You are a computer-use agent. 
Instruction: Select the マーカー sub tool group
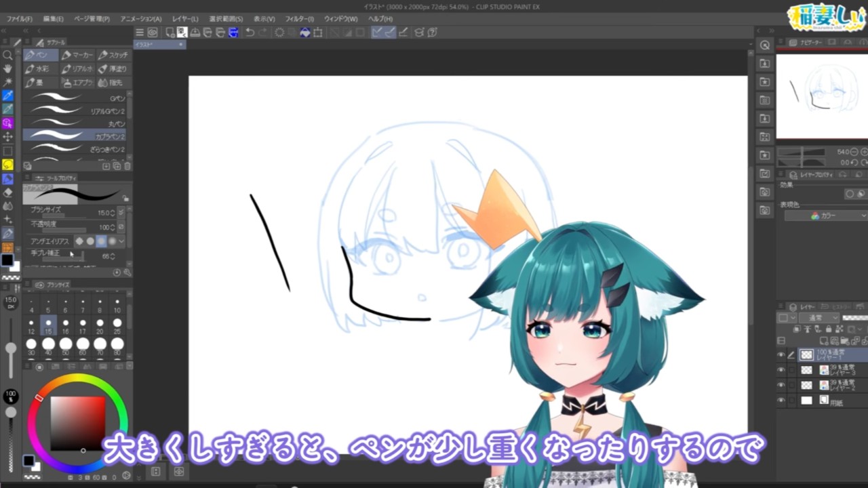(77, 55)
